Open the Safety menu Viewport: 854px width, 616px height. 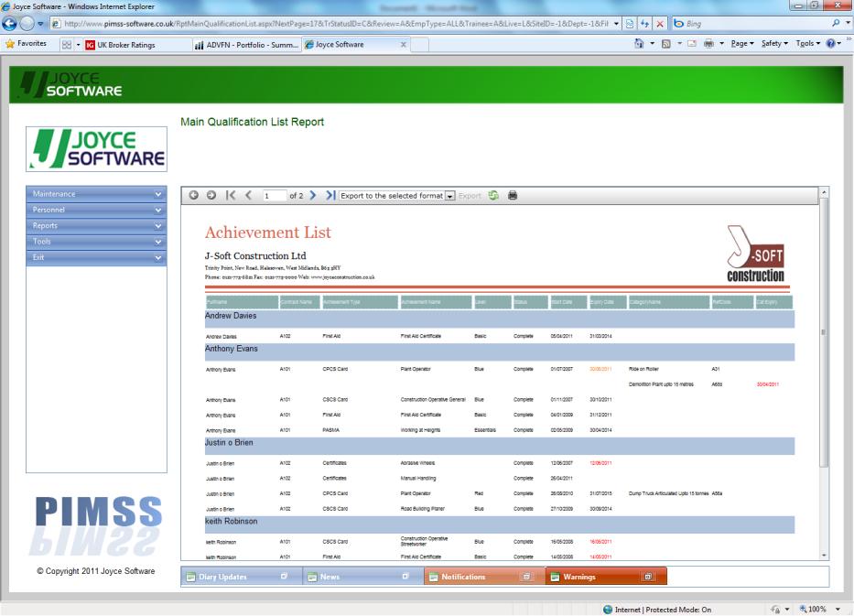774,44
